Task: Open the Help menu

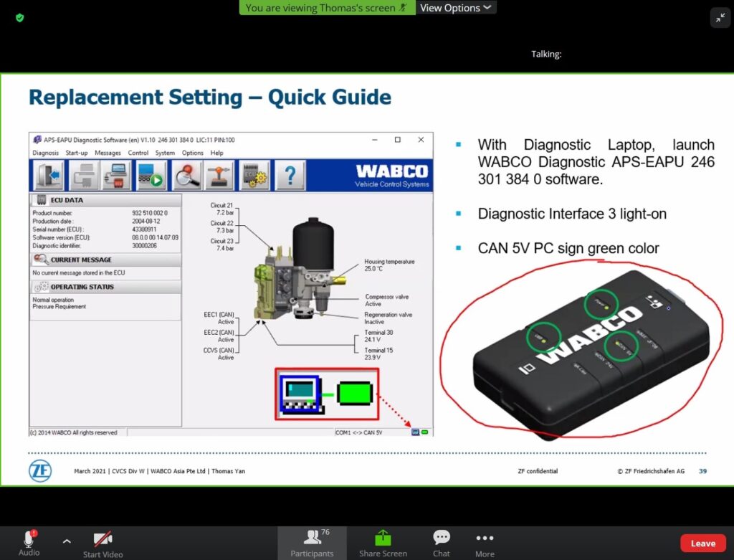Action: click(x=216, y=153)
